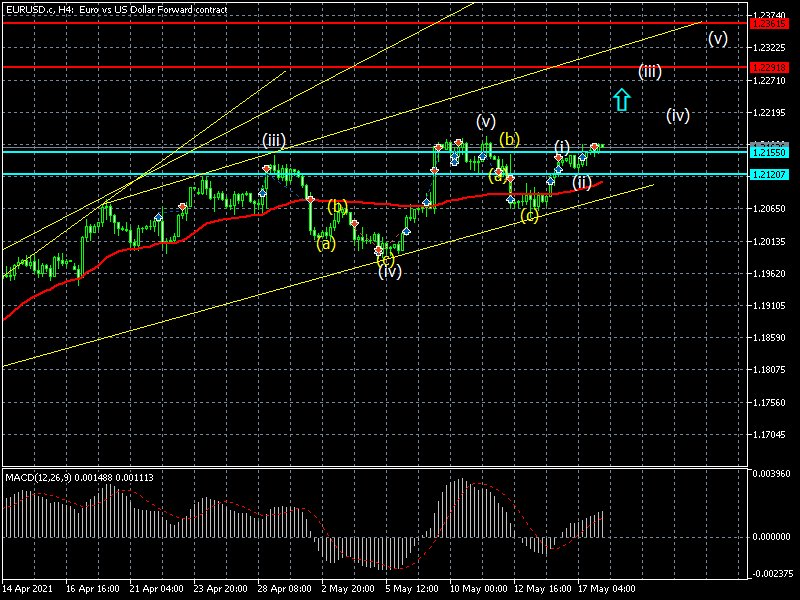Select the yellow (b) label beside the white (v)
Viewport: 800px width, 600px height.
tap(509, 138)
